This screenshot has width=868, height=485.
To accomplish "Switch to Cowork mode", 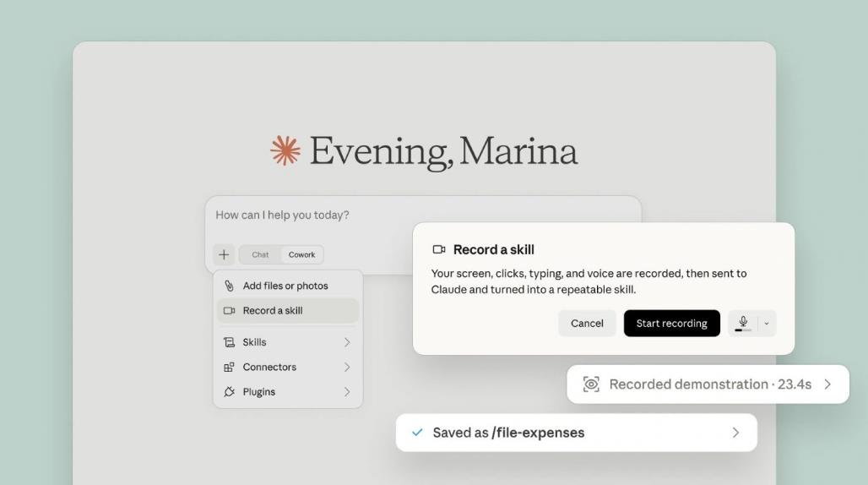I will tap(301, 254).
